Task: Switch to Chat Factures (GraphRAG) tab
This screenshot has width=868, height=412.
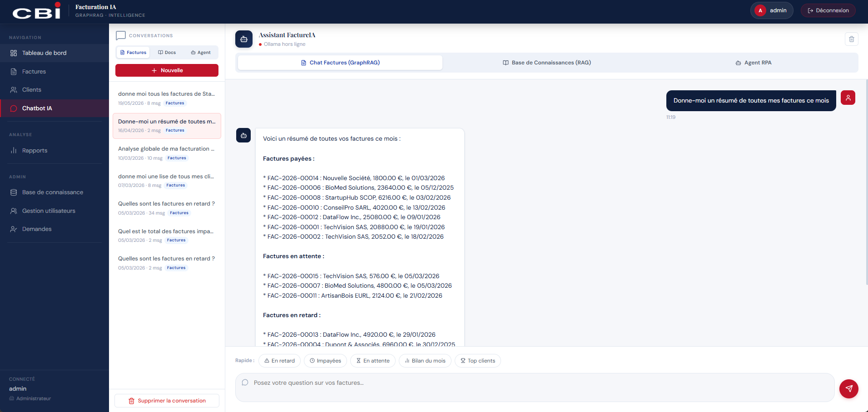Action: click(x=340, y=63)
